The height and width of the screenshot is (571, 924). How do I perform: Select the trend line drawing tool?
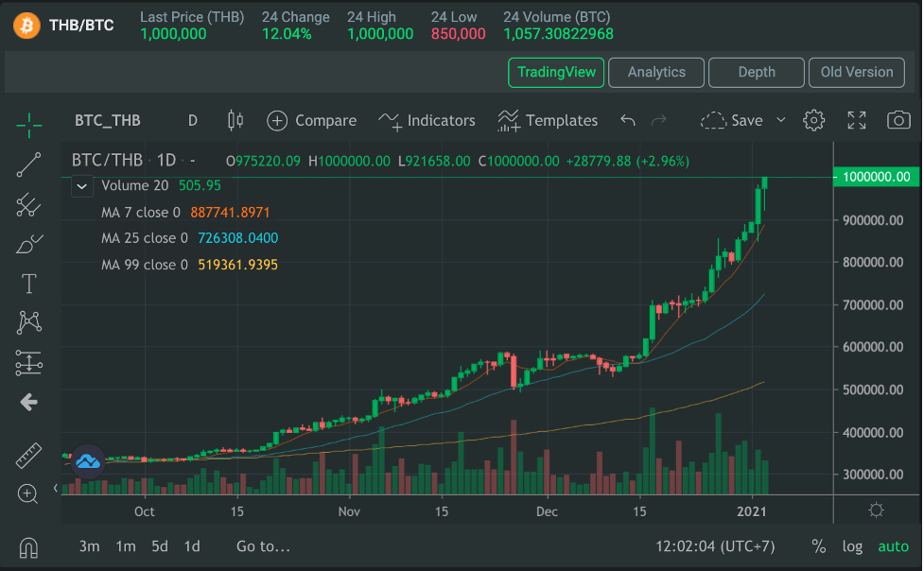coord(29,165)
